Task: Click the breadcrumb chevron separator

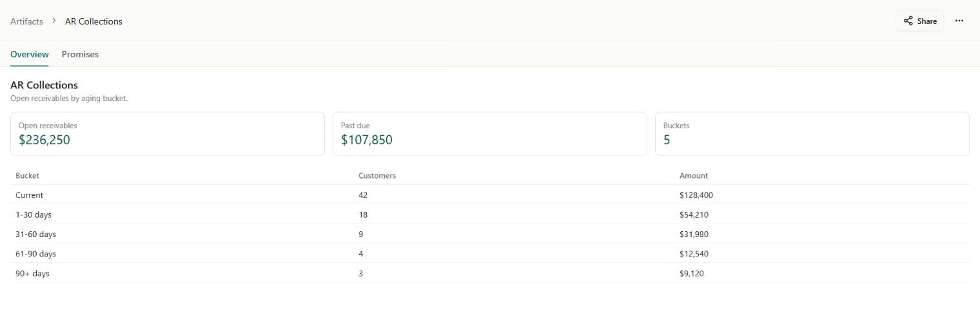Action: (54, 21)
